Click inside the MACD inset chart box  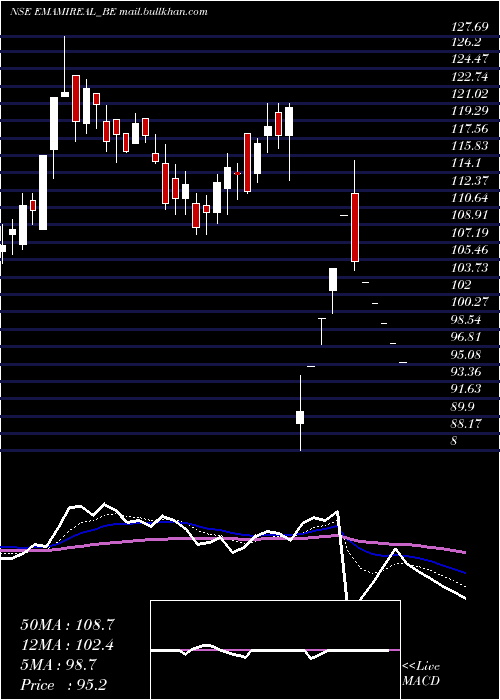(x=275, y=650)
